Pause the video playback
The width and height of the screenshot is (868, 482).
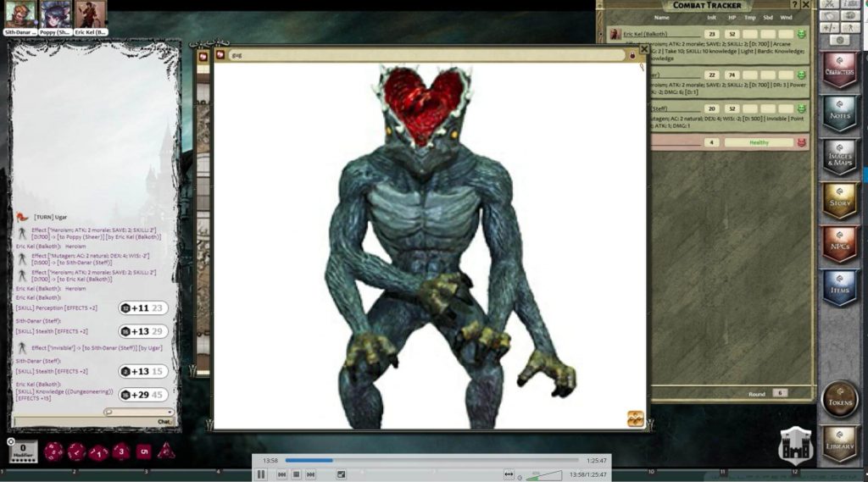coord(261,474)
